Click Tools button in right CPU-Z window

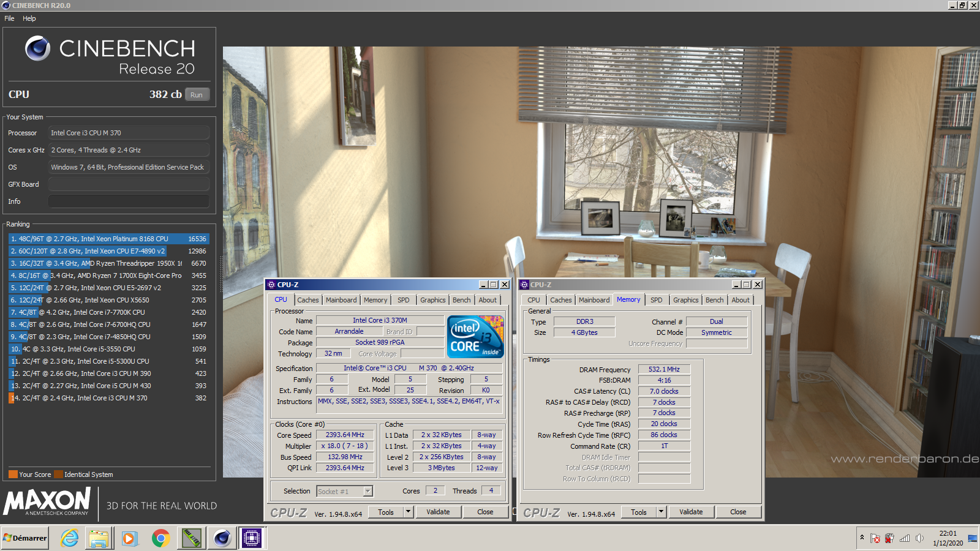click(x=639, y=512)
